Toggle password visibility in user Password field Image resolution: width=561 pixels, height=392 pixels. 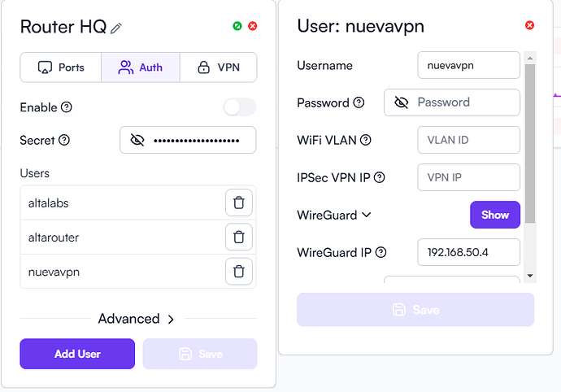pyautogui.click(x=401, y=102)
